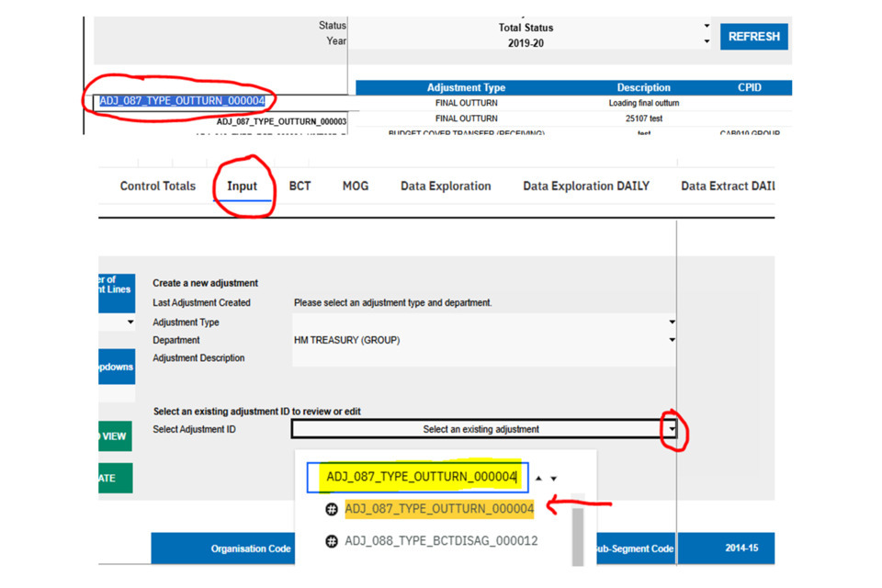Open the Department dropdown arrow
Screen dimensions: 882x588
(x=673, y=340)
